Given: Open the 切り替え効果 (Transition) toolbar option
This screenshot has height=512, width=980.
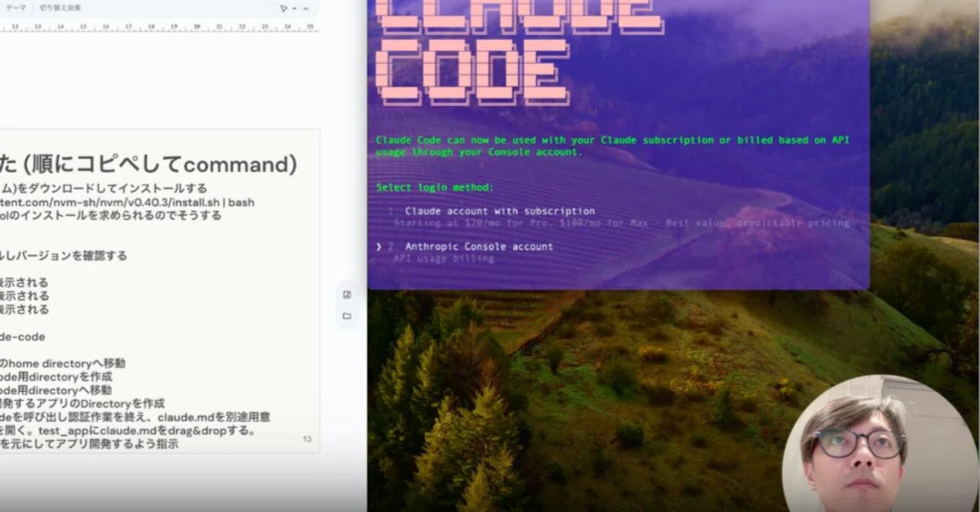Looking at the screenshot, I should [62, 8].
